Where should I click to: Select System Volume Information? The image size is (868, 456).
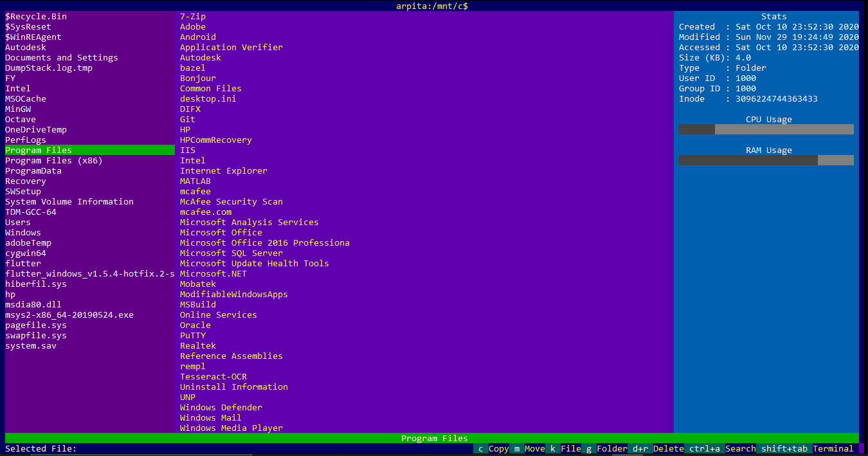coord(69,201)
